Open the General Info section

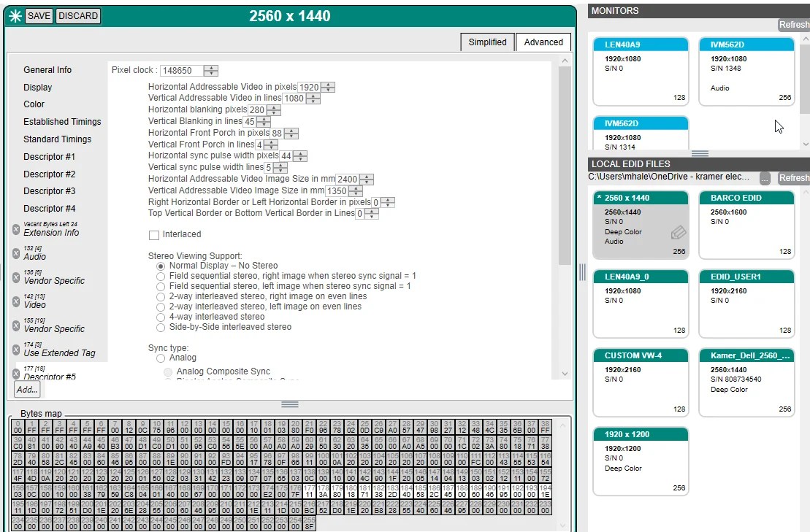click(x=47, y=69)
